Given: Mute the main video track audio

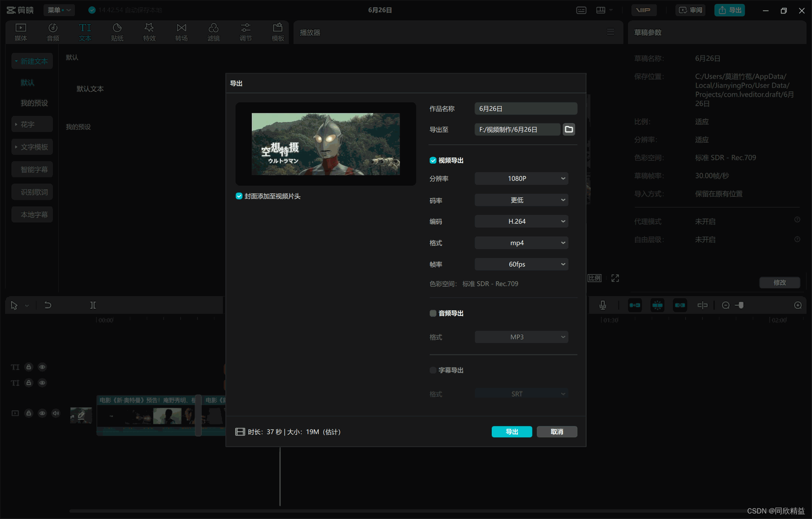Looking at the screenshot, I should click(x=56, y=413).
